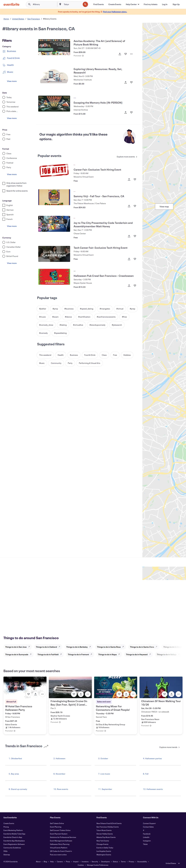Share Joy to The City event

pyautogui.click(x=129, y=236)
